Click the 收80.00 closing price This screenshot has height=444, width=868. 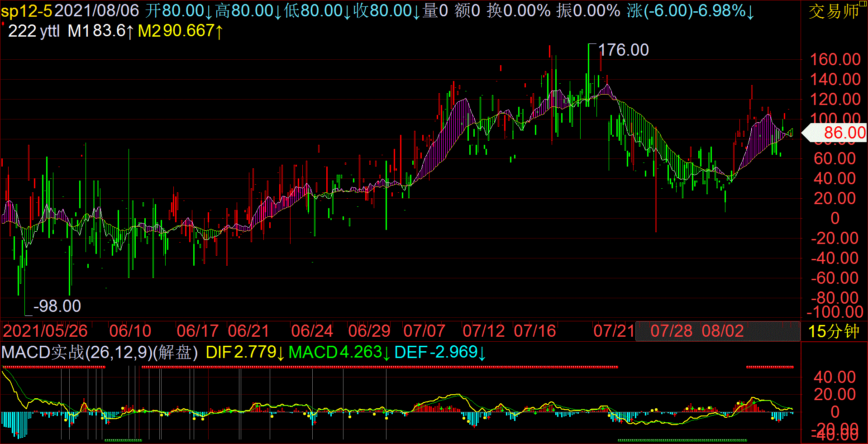coord(386,11)
